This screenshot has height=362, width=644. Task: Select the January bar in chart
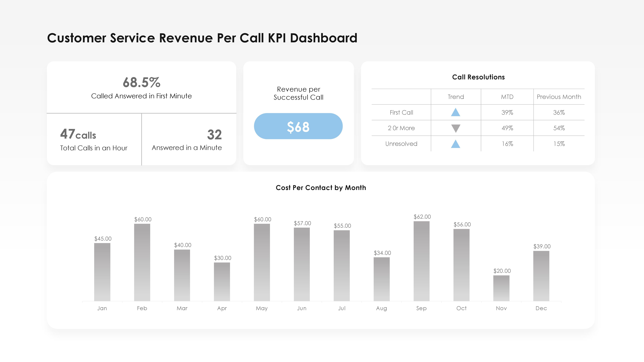102,272
